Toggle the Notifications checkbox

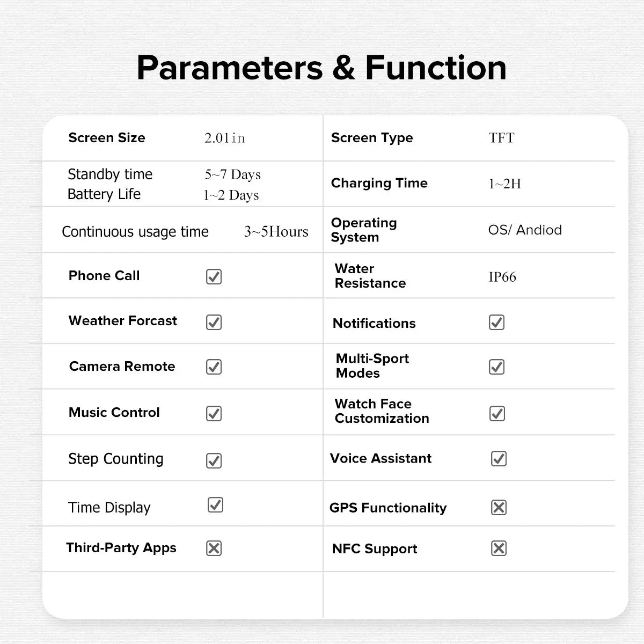tap(496, 323)
